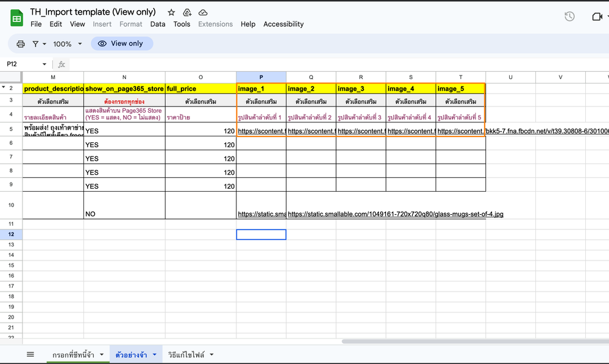Open the image_3 scontent link in row 5
The image size is (609, 364).
(x=361, y=131)
